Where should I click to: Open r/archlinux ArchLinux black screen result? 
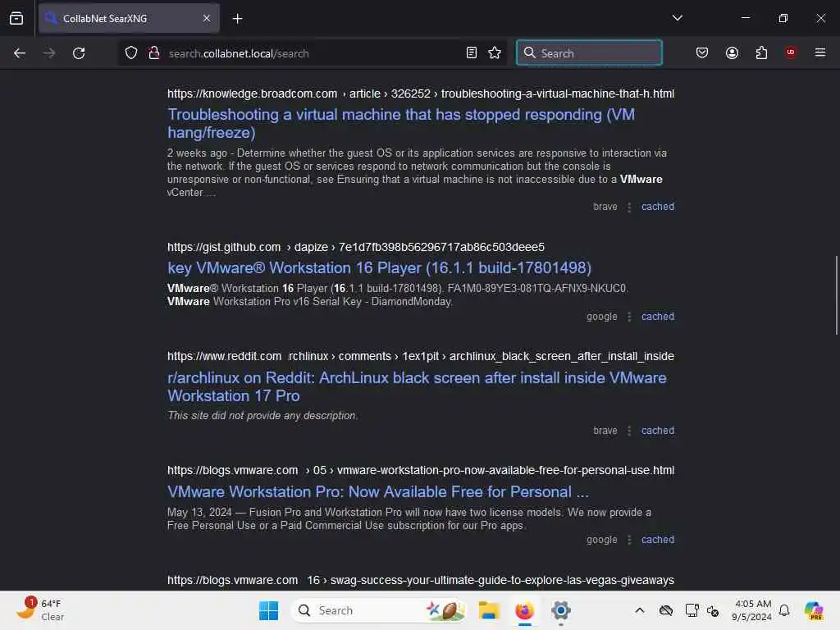417,387
